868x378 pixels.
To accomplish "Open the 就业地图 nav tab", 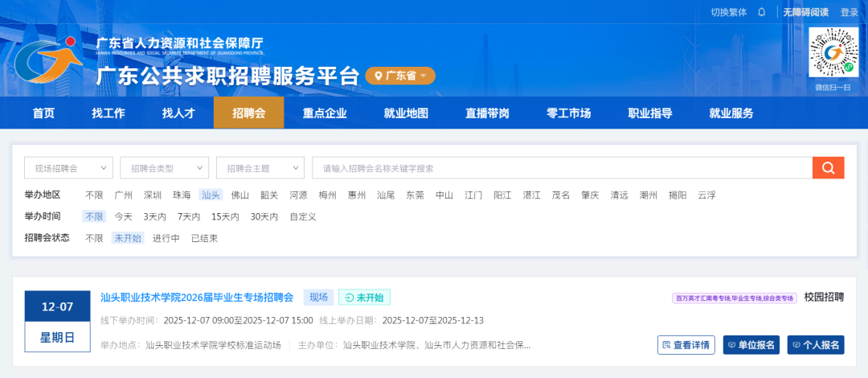I will (406, 113).
